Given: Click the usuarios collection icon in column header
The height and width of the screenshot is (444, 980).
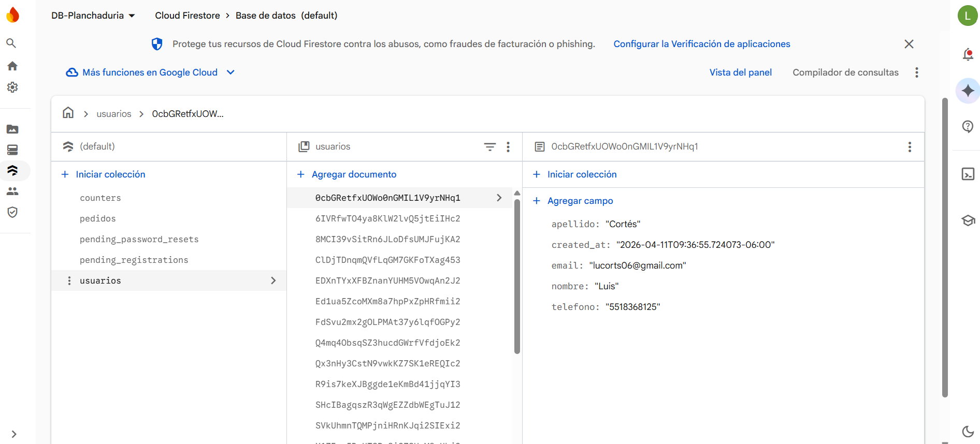Looking at the screenshot, I should tap(304, 146).
